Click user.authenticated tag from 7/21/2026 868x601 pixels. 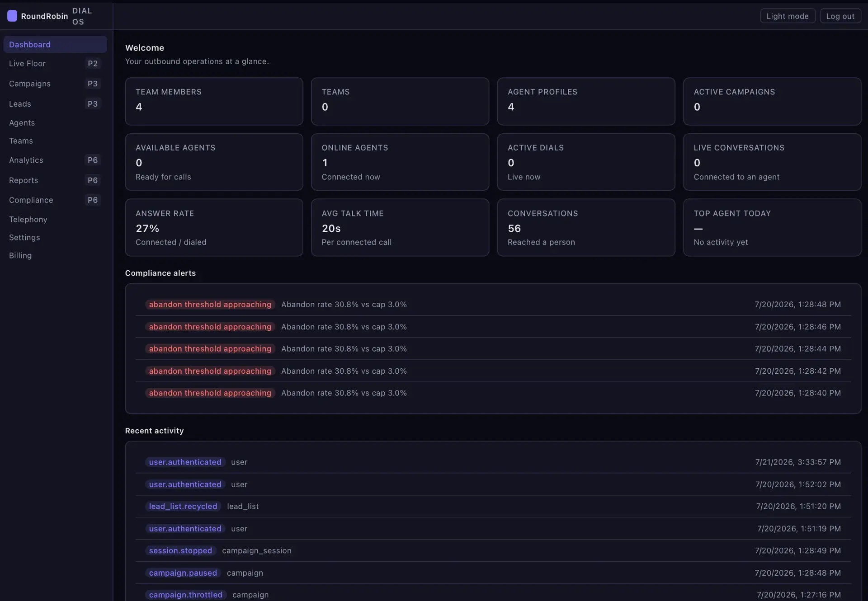[x=185, y=462]
